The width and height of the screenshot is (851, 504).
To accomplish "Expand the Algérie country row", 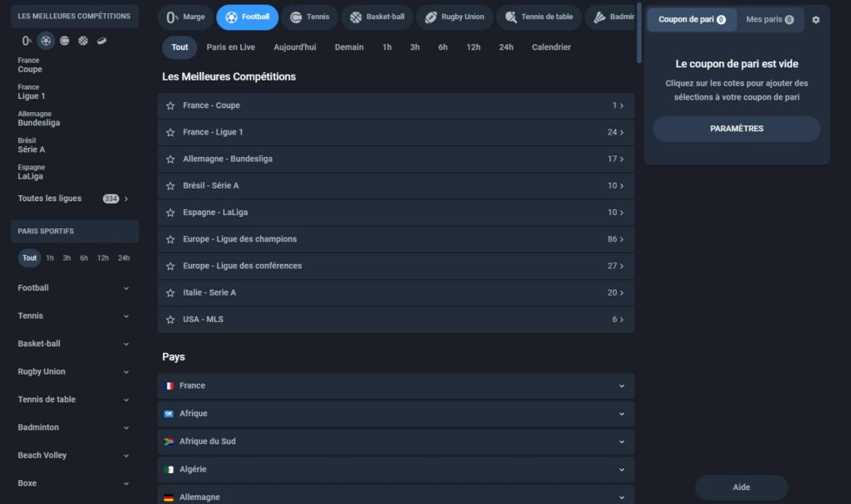I will 396,470.
